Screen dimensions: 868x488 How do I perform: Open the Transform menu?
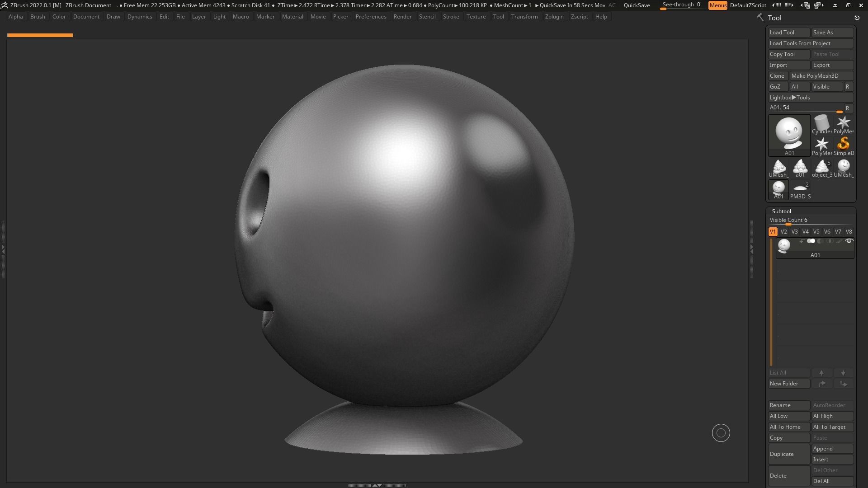point(524,17)
